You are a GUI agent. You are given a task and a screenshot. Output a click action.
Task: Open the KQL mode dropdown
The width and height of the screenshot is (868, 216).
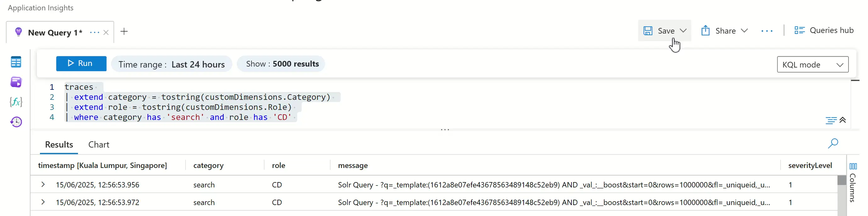coord(813,64)
